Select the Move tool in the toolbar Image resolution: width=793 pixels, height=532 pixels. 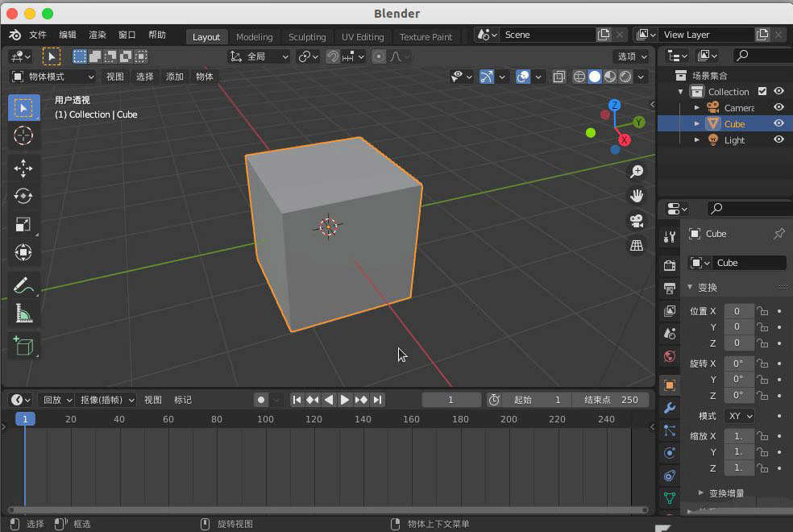[23, 168]
